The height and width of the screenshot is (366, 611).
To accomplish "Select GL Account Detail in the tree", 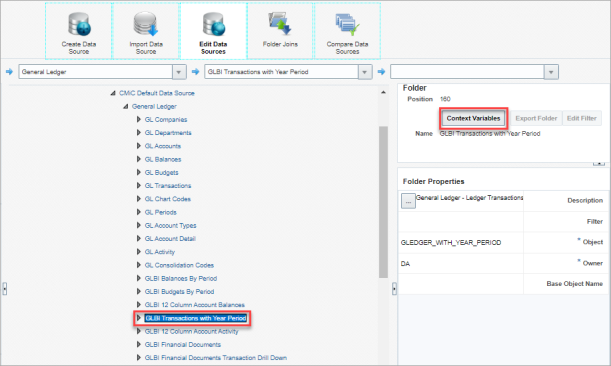I will click(170, 239).
